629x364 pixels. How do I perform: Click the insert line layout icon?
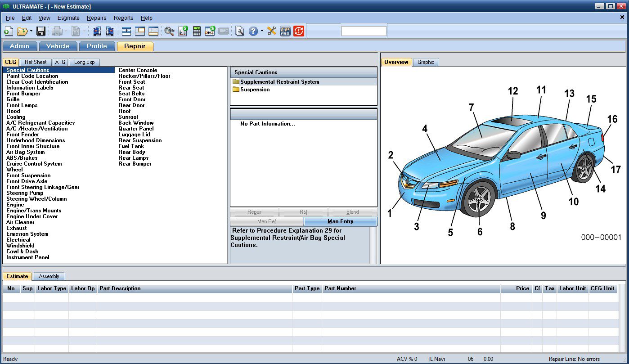click(x=126, y=31)
